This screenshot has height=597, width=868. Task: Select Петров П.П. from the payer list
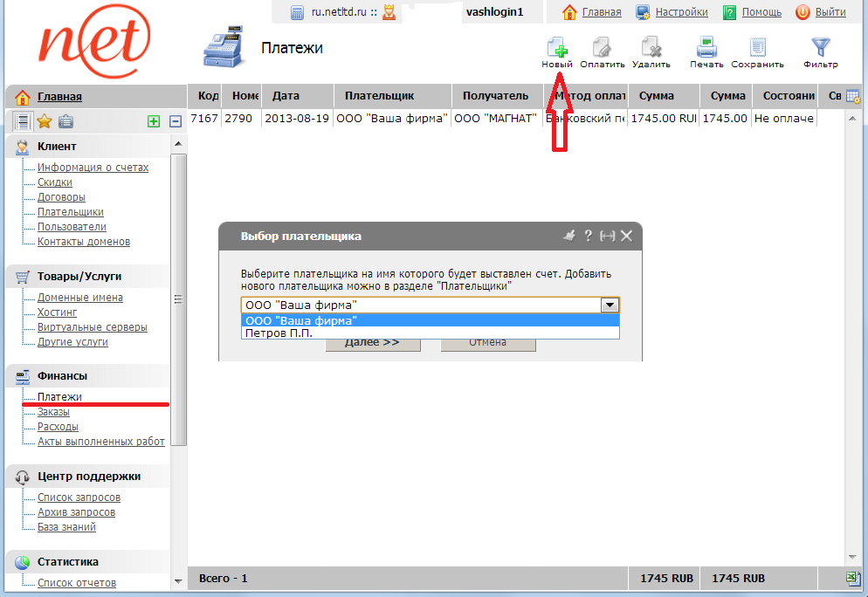pos(279,333)
